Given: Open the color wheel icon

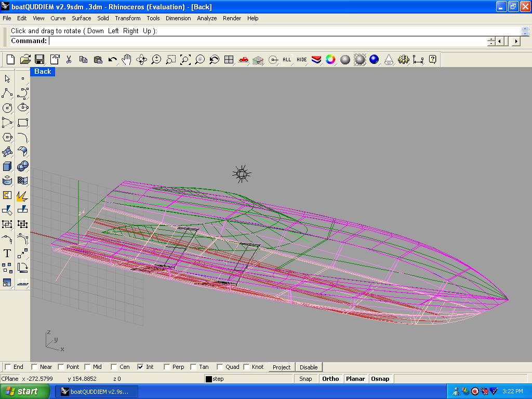Looking at the screenshot, I should click(330, 60).
